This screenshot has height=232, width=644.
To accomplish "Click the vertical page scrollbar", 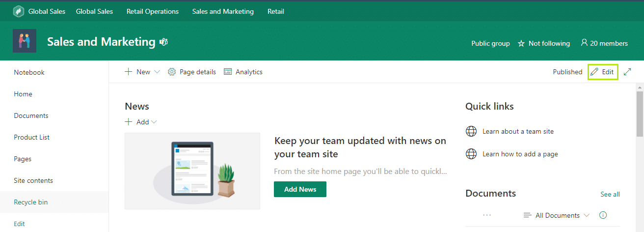I will 640,113.
